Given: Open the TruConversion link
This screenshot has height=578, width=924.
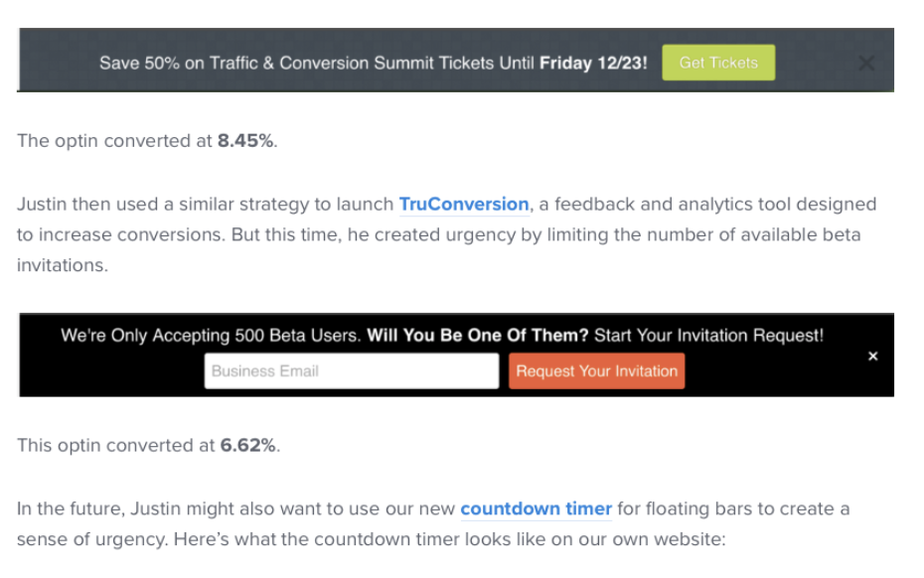Looking at the screenshot, I should coord(464,204).
